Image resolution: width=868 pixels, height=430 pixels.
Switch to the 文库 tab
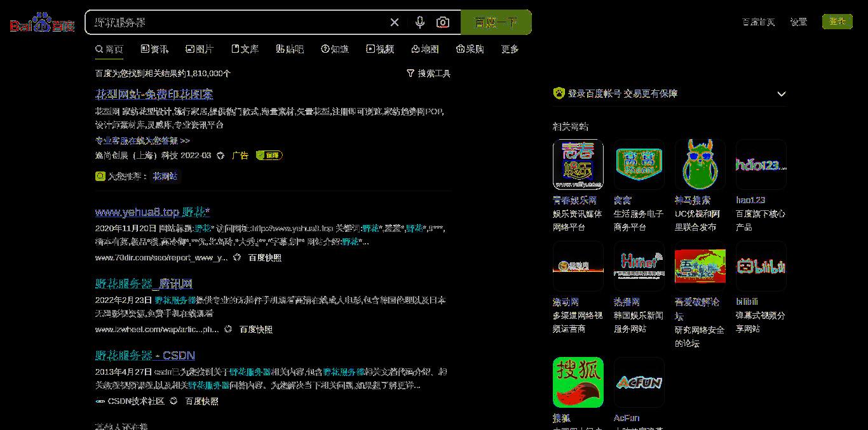click(245, 49)
